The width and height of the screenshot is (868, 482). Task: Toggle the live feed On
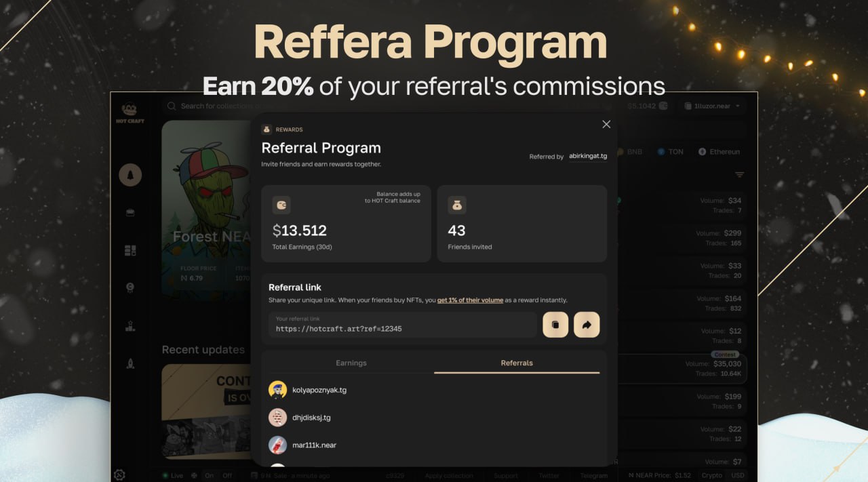pos(210,475)
